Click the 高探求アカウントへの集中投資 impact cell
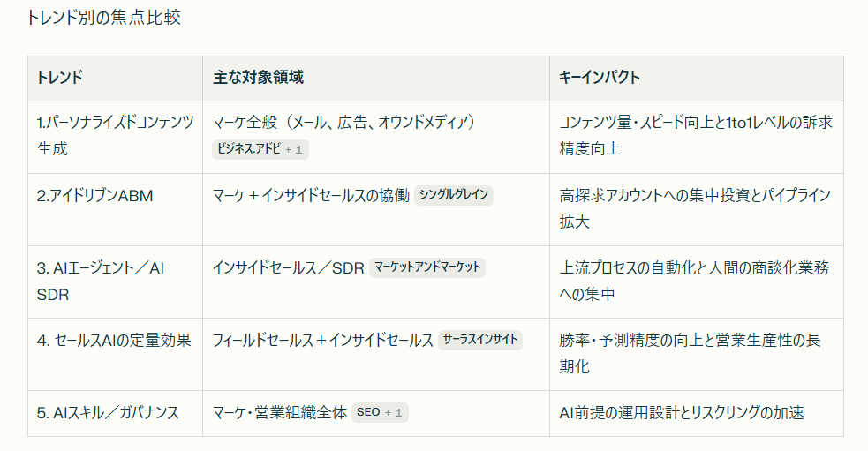 (x=697, y=209)
